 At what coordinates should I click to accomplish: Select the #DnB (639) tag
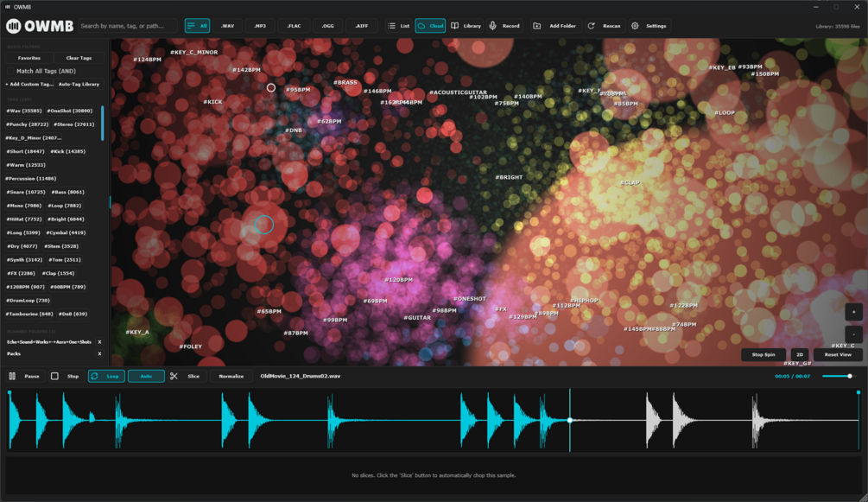coord(73,314)
